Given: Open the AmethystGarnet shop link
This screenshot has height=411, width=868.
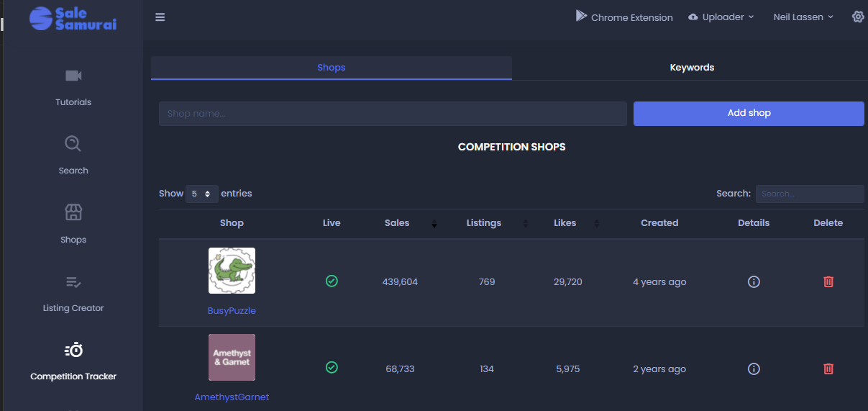Looking at the screenshot, I should 232,397.
